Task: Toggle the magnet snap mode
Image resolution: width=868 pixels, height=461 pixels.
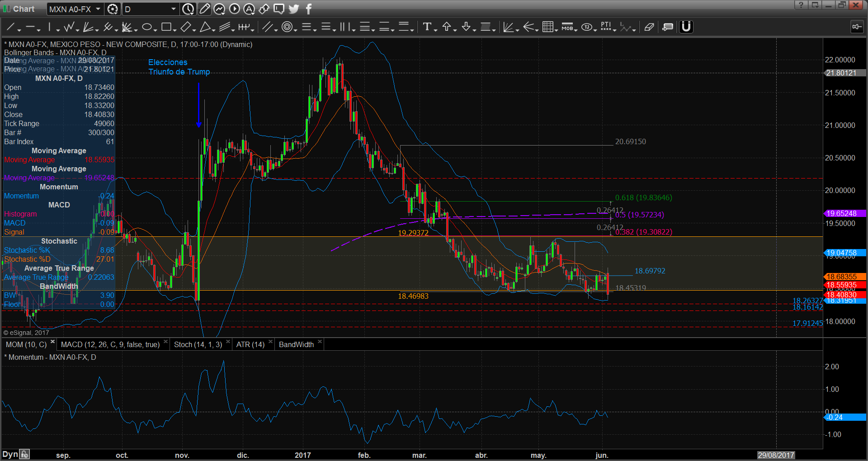Action: click(x=686, y=27)
